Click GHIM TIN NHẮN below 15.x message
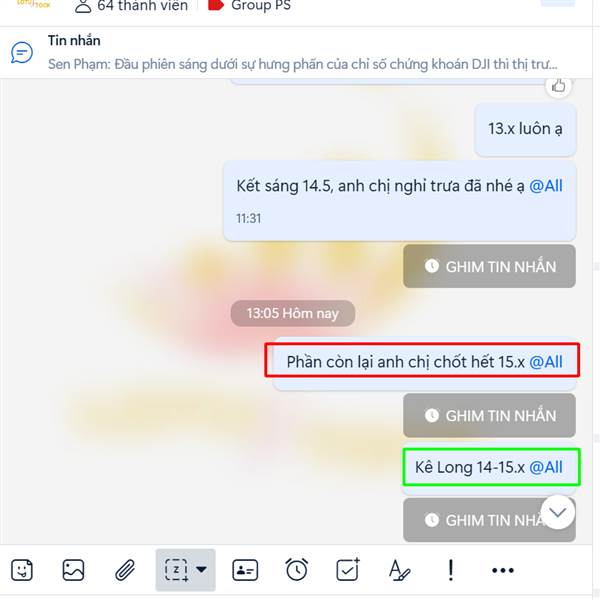Screen dimensions: 600x600 coord(489,416)
